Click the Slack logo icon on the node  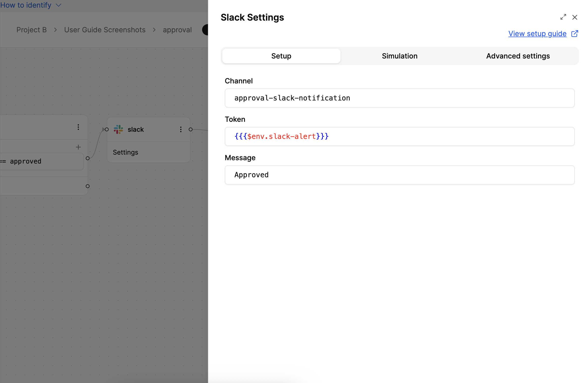[x=118, y=129]
